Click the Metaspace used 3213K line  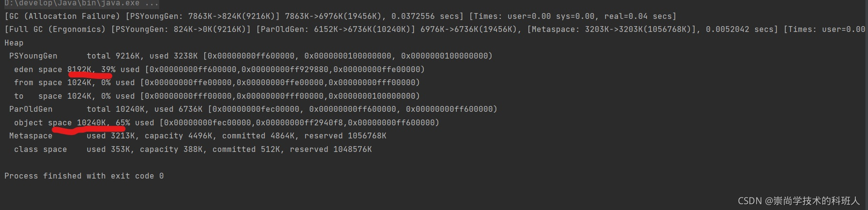tap(197, 136)
